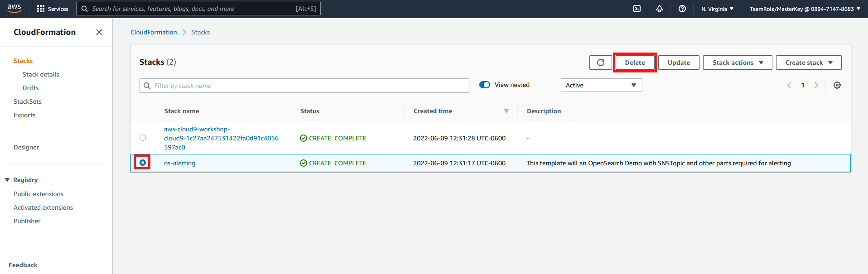Expand the Create stack dropdown
Screen dimensions: 868x274
(809, 62)
